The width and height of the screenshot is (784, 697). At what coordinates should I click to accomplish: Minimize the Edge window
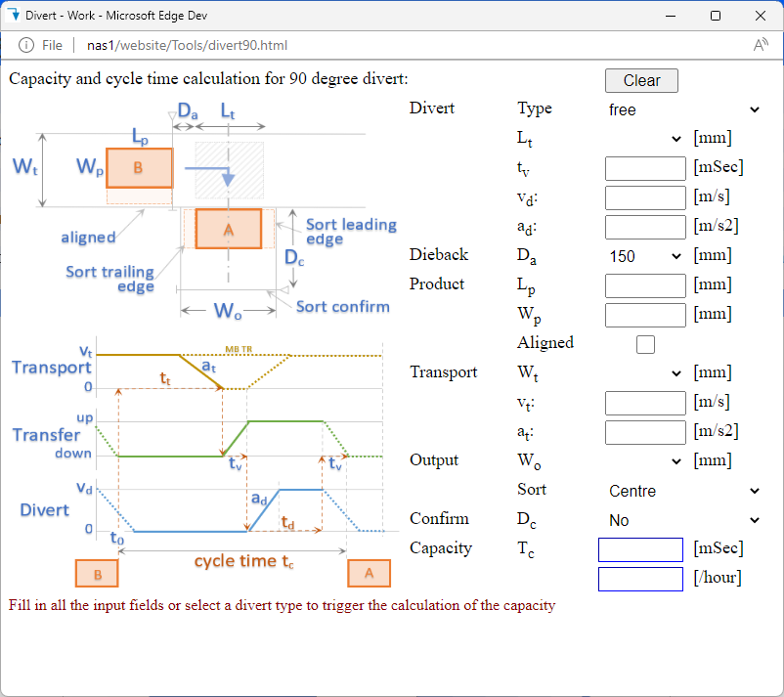pos(671,16)
